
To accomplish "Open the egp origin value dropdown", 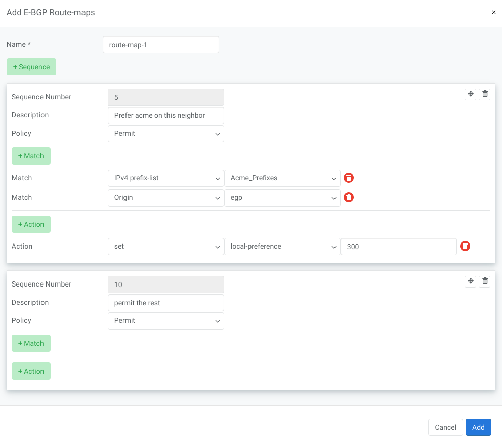I will click(x=282, y=197).
